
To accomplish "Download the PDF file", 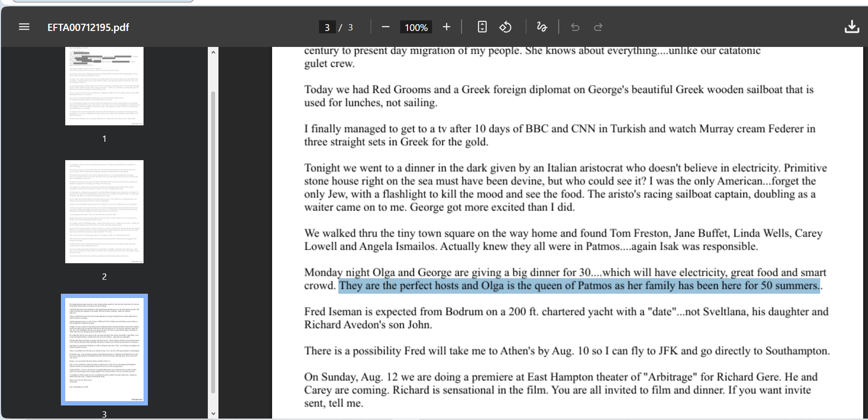I will 852,27.
